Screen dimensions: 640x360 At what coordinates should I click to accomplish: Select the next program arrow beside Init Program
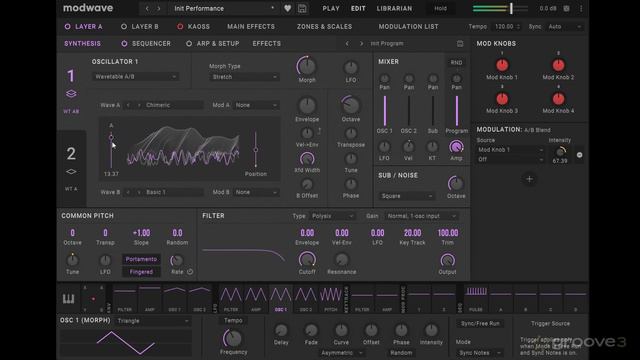click(361, 43)
